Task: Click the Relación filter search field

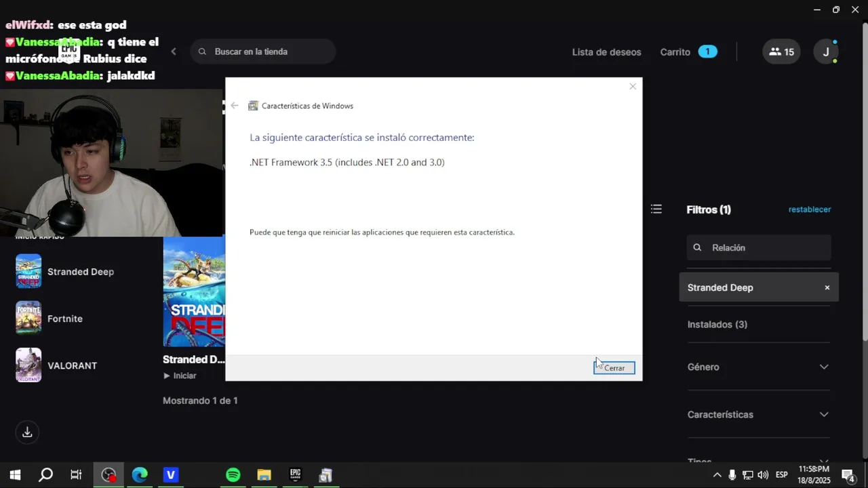Action: (759, 247)
